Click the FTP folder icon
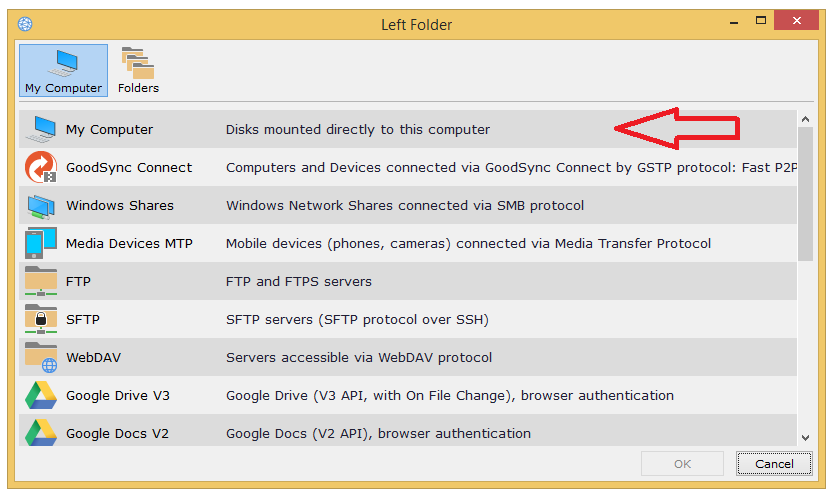Viewport: 833px width, 499px height. (41, 282)
